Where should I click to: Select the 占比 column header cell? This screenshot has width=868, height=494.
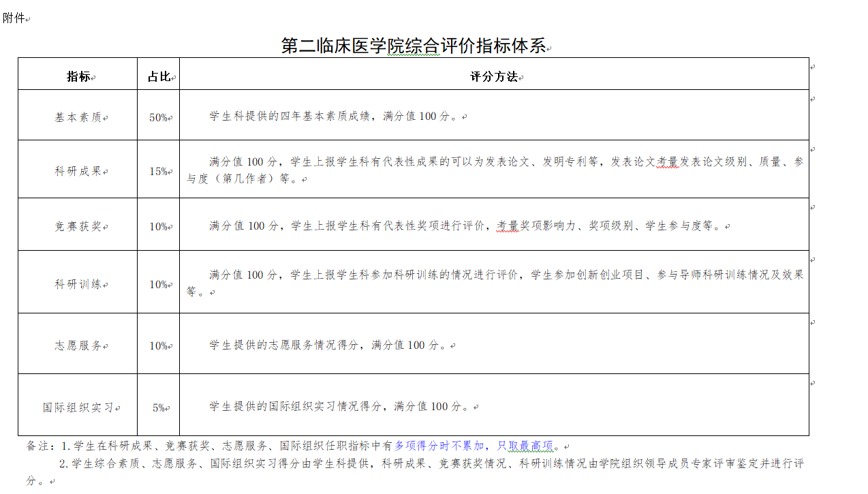click(x=159, y=76)
